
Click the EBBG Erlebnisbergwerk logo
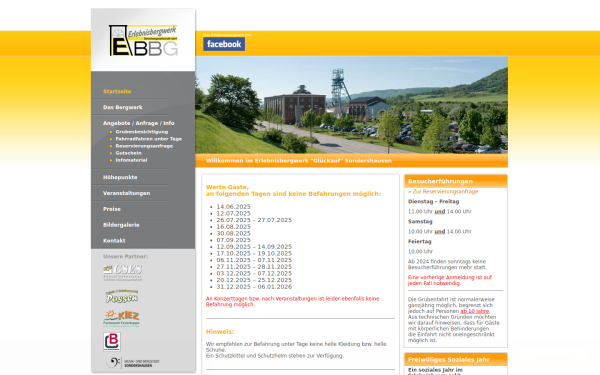pos(143,41)
